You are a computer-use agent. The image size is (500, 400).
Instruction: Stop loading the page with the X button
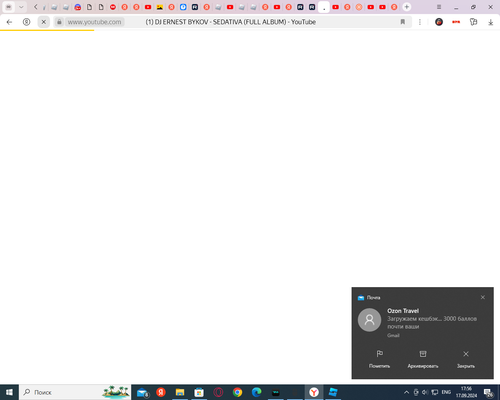(44, 22)
